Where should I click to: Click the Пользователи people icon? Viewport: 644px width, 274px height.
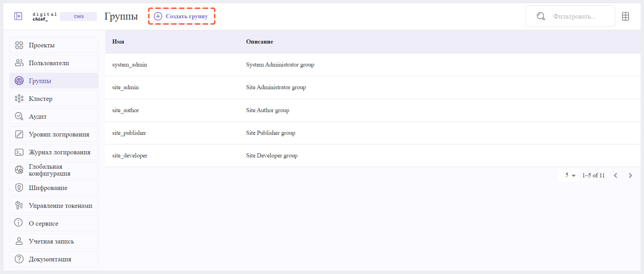click(19, 63)
